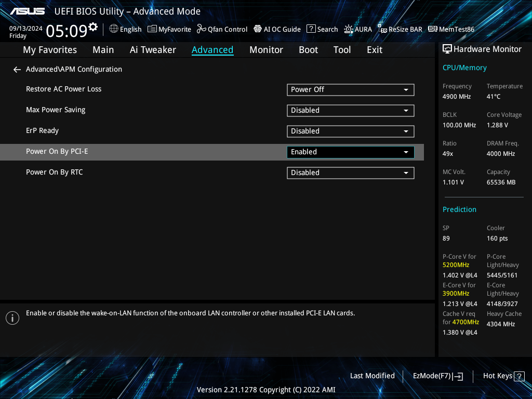The image size is (532, 399).
Task: Click the 05:09 clock time
Action: tap(66, 31)
